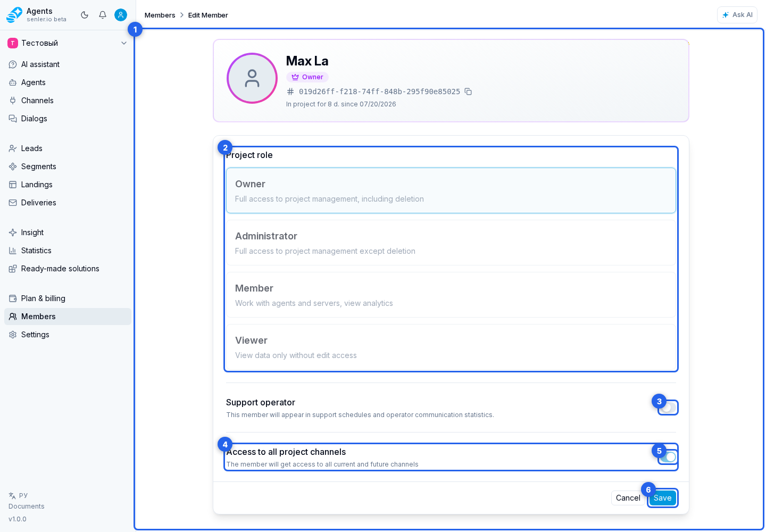Click the Channels plug icon
Viewport: 766px width, 532px height.
coord(13,101)
